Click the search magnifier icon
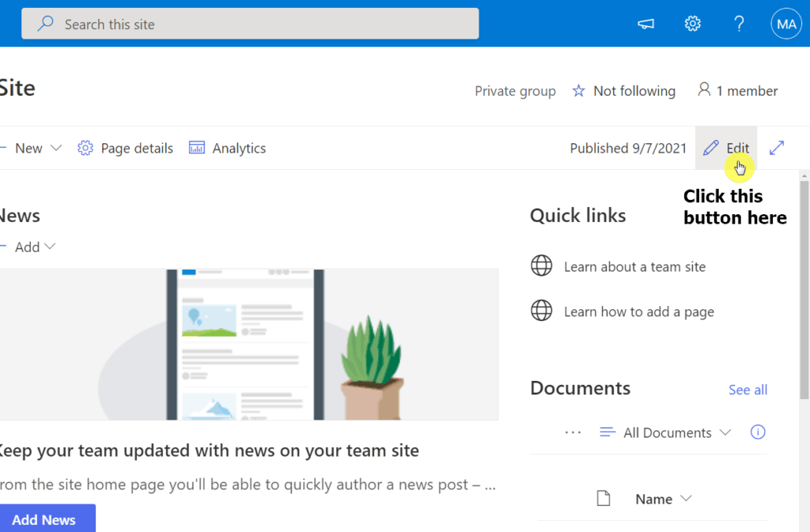 (45, 23)
